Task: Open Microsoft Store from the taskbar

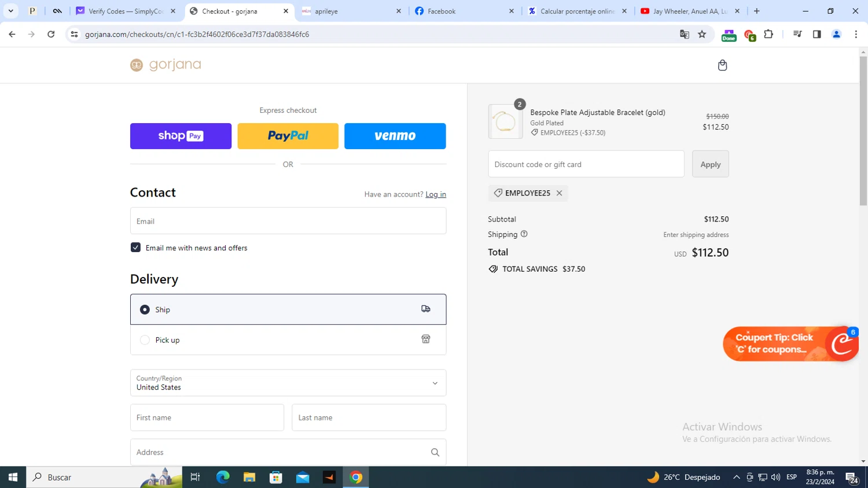Action: [x=276, y=477]
